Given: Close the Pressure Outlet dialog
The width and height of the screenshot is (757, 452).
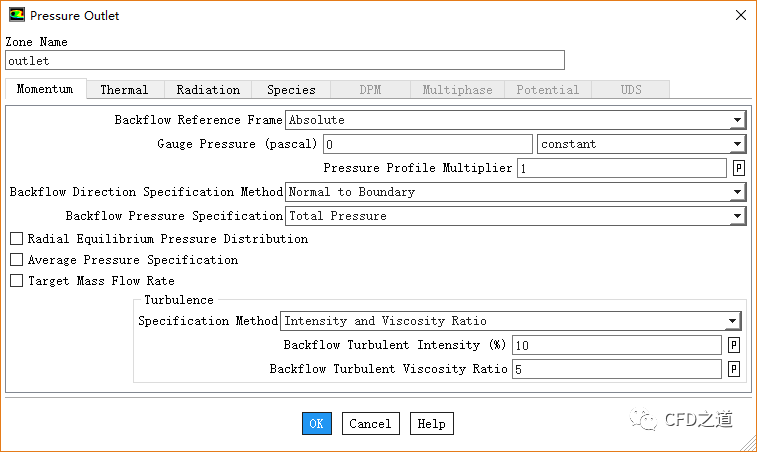Looking at the screenshot, I should pos(740,15).
